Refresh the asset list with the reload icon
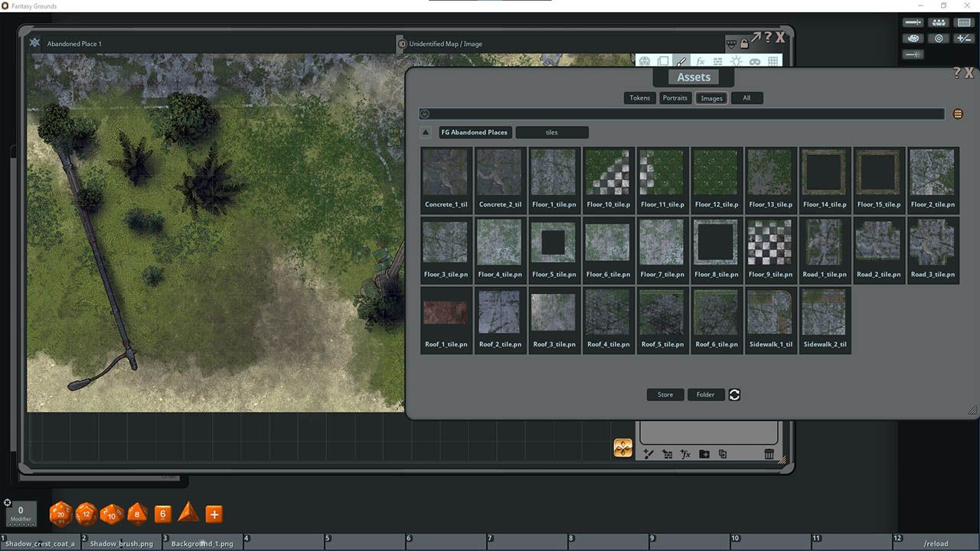980x551 pixels. pos(734,395)
